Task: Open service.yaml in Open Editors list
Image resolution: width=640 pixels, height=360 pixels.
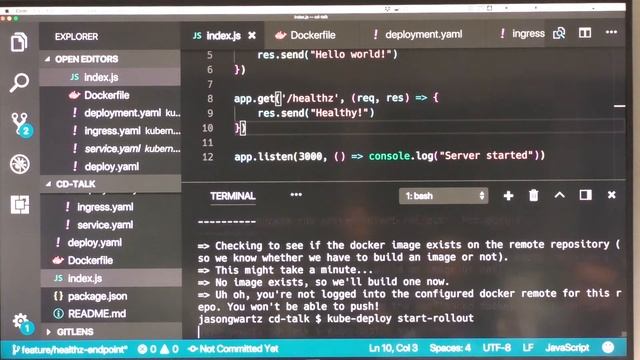Action: 110,149
